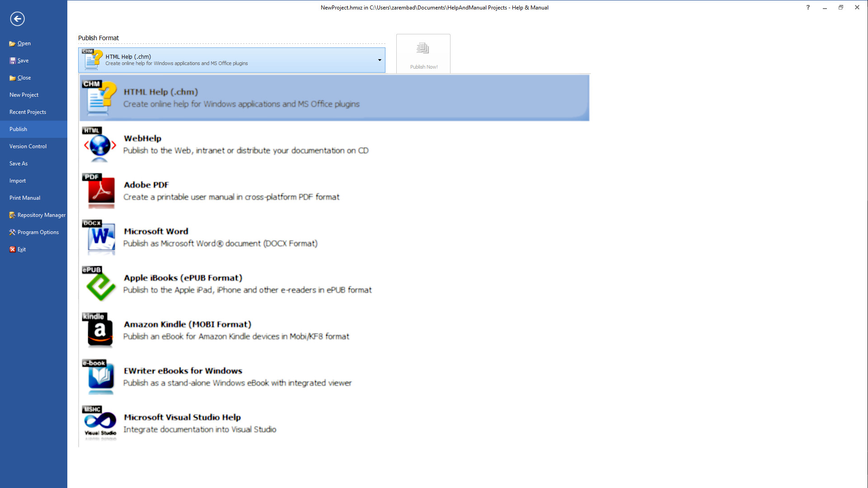
Task: Click the Microsoft Word DOCX icon
Action: pos(99,237)
